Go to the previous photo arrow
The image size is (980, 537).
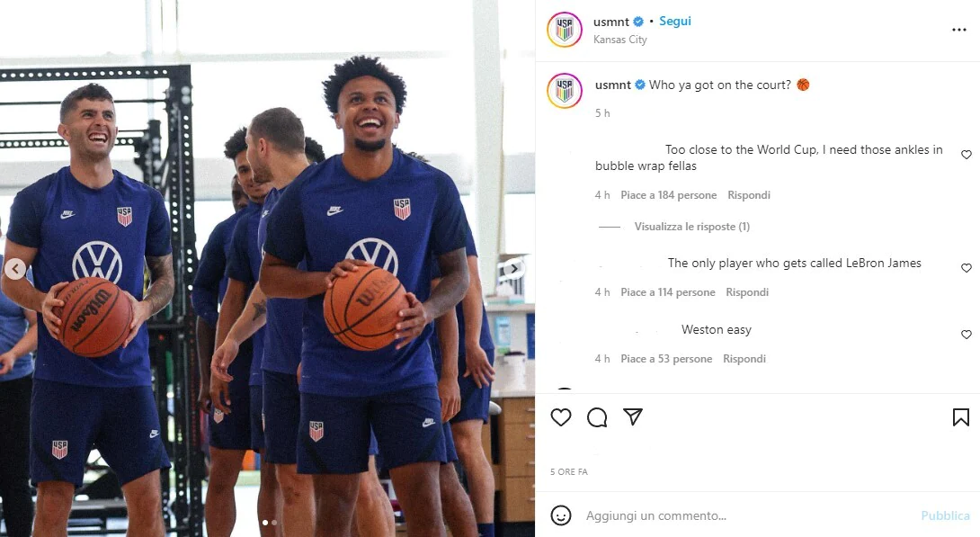coord(15,269)
